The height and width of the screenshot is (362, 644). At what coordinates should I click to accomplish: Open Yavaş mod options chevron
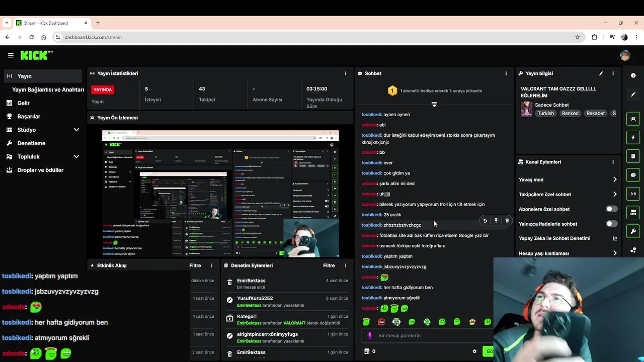coord(615,179)
